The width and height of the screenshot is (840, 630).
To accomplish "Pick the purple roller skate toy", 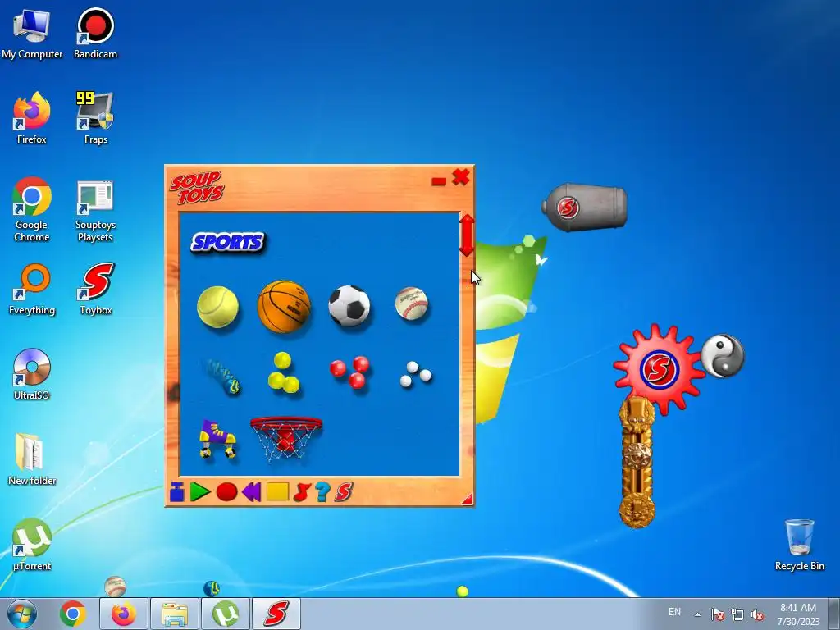I will (217, 439).
